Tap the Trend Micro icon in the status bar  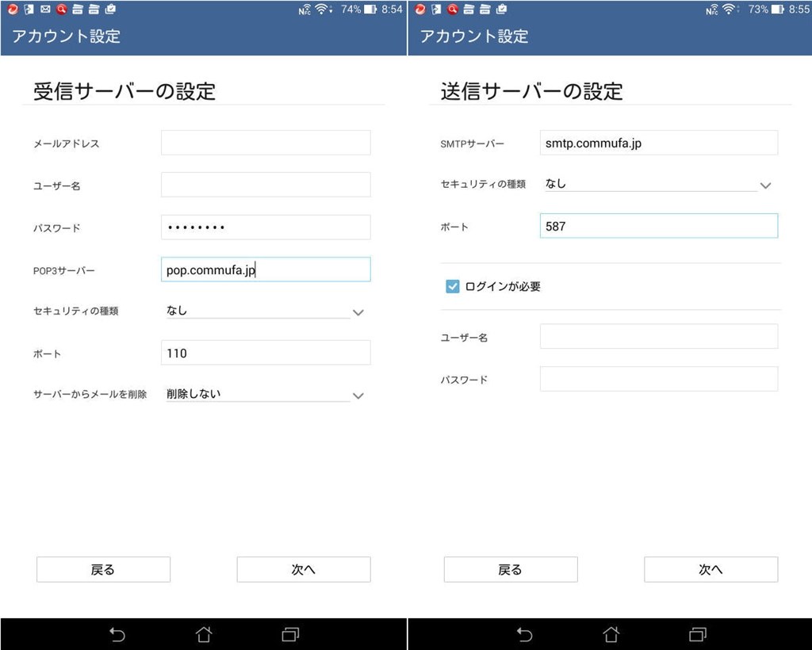pyautogui.click(x=12, y=10)
